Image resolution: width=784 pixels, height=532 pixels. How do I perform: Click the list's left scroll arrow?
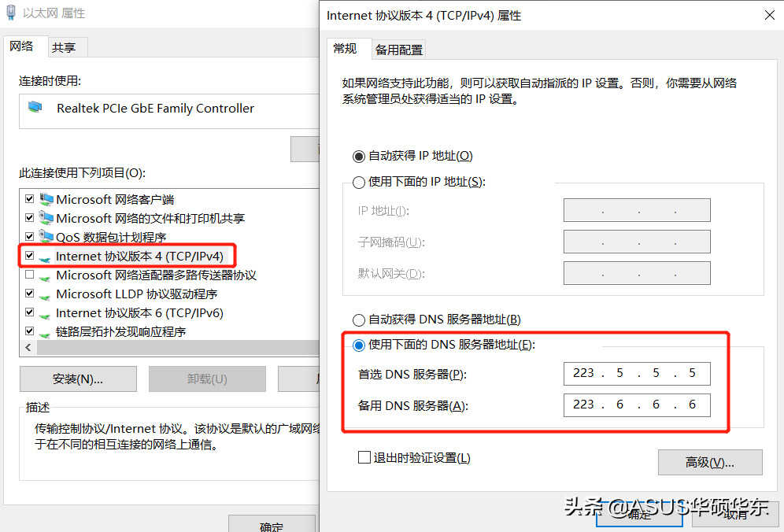pyautogui.click(x=28, y=348)
